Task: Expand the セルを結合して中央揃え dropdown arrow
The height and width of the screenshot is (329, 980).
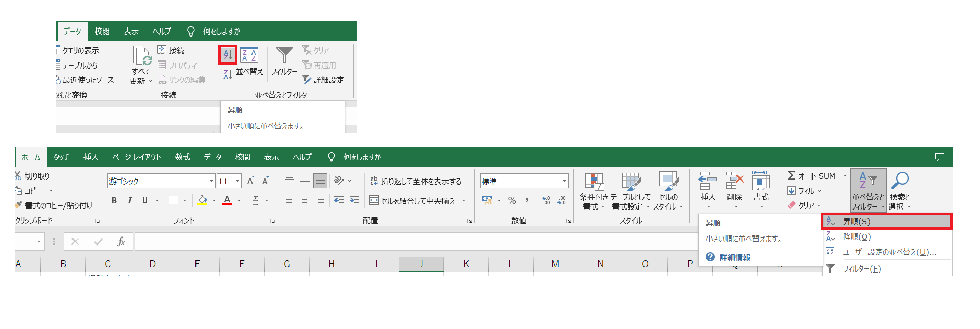Action: 464,200
